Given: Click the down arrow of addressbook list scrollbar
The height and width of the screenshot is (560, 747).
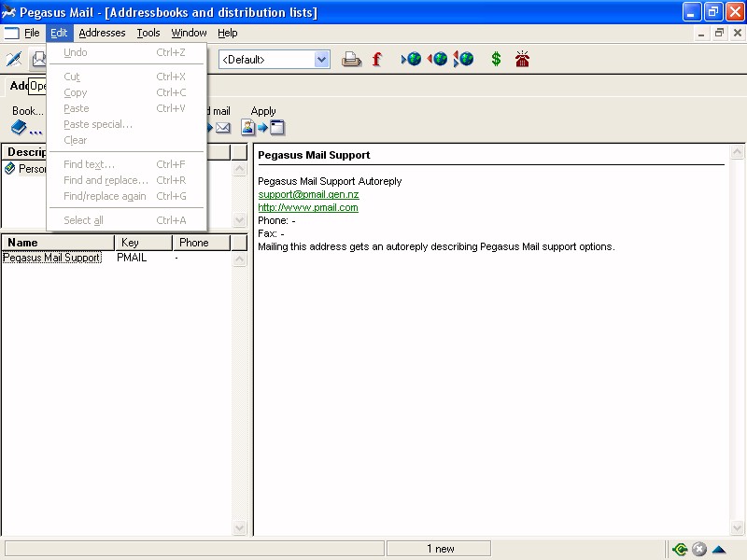Looking at the screenshot, I should 240,219.
